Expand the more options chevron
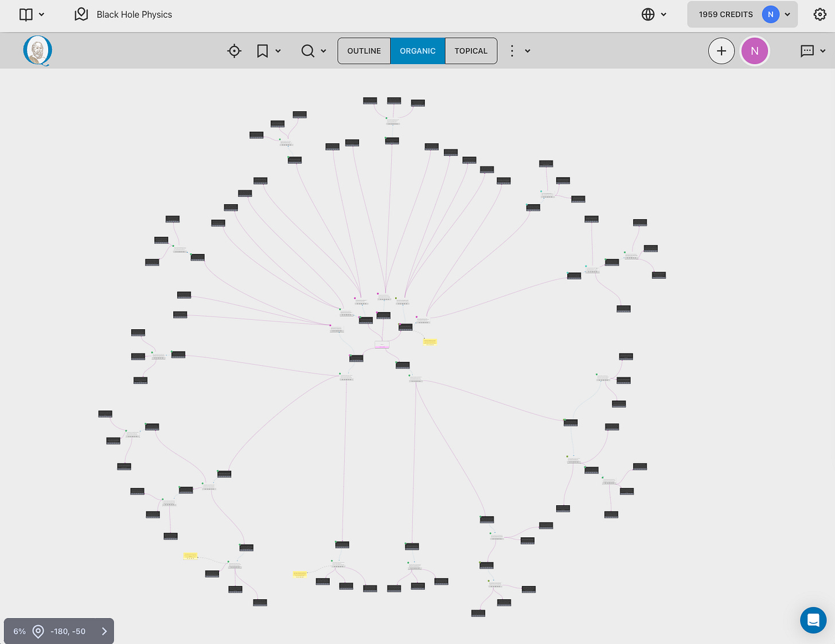Viewport: 835px width, 644px height. click(528, 51)
